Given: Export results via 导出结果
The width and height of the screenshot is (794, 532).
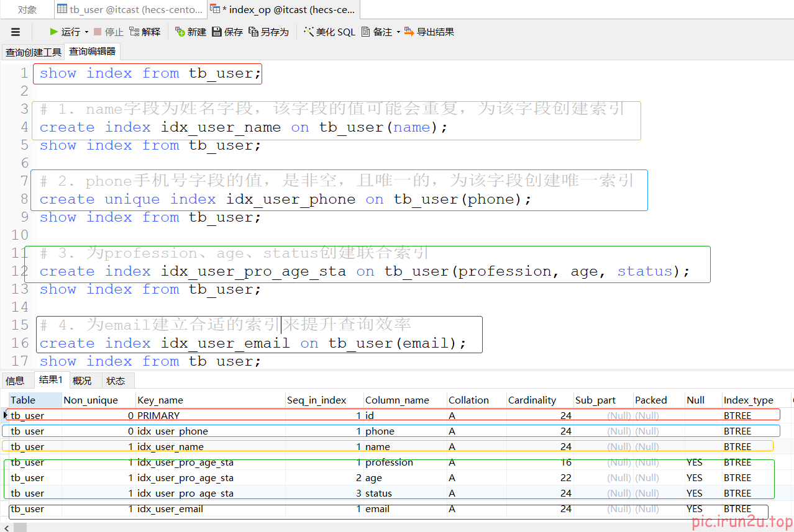Looking at the screenshot, I should click(x=429, y=32).
